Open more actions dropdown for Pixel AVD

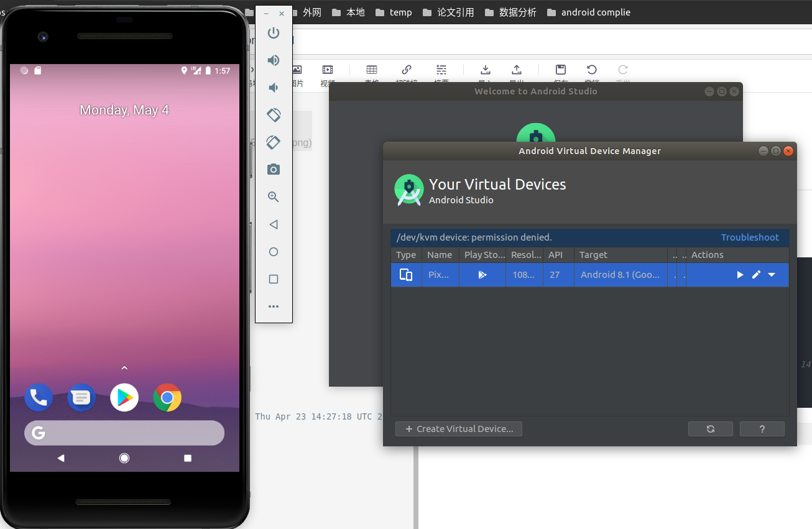(772, 275)
